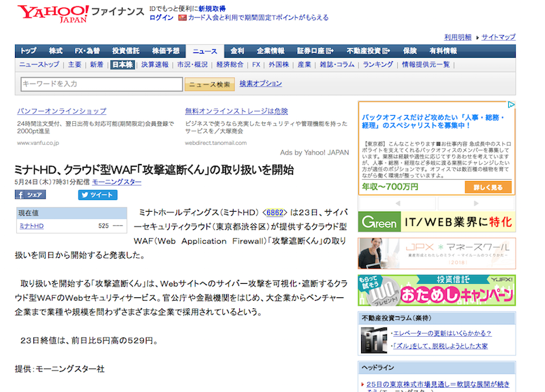Open 25日の東京株式市場見通し headline
This screenshot has height=392, width=545.
[438, 385]
